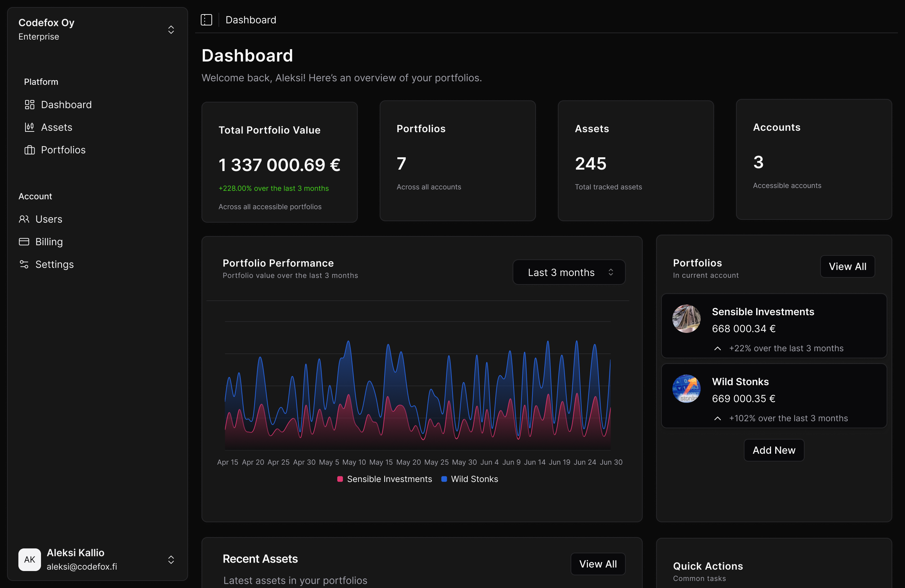
Task: Toggle the Sensible Investments series in the legend
Action: pos(389,479)
